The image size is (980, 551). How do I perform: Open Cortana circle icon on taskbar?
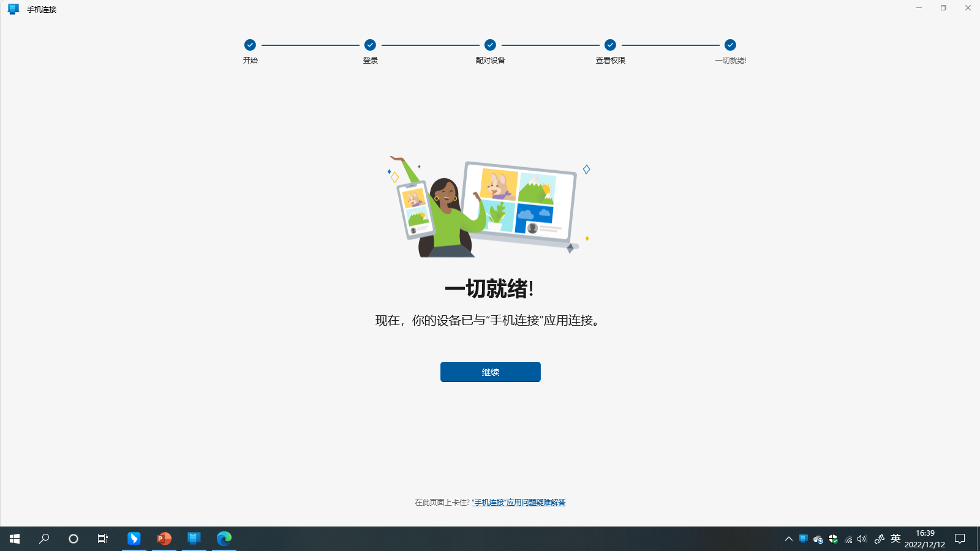(x=73, y=539)
